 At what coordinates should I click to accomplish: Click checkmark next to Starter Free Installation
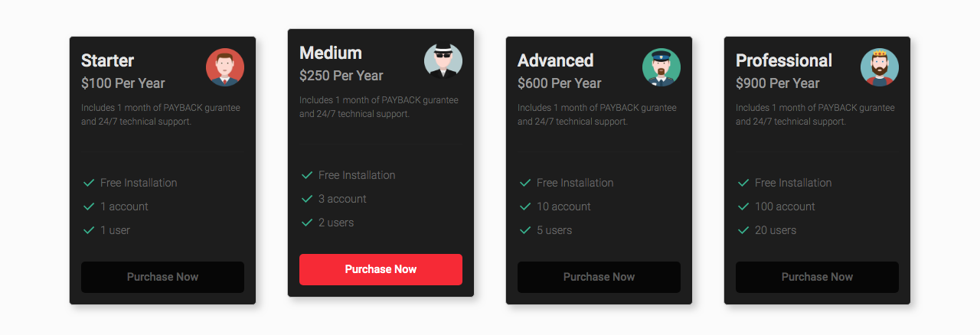tap(89, 183)
